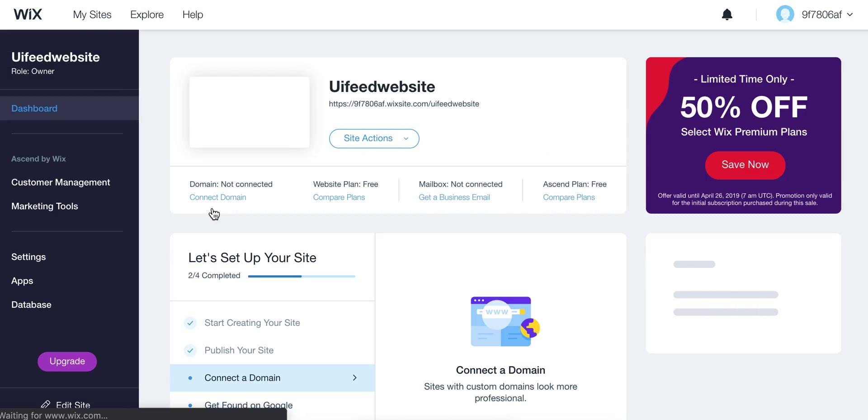Viewport: 868px width, 420px height.
Task: Click the chevron on Connect a Domain row
Action: coord(354,378)
